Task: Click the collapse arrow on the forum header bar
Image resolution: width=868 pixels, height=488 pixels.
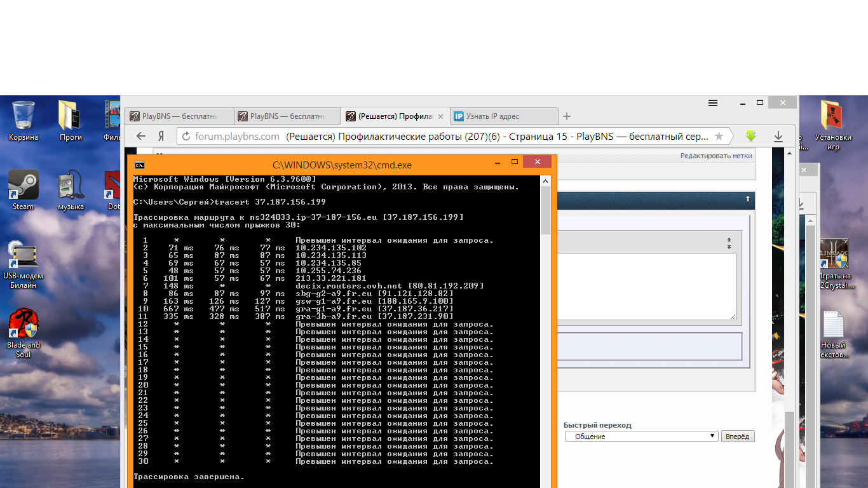Action: 748,200
